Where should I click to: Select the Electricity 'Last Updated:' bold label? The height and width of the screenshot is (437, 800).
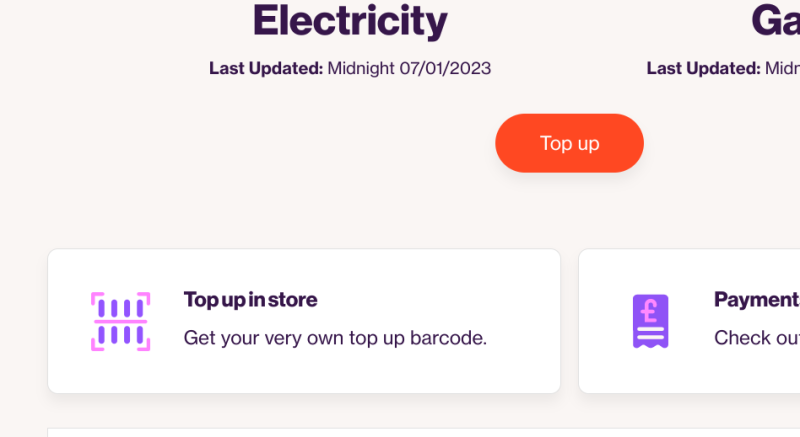pos(266,68)
